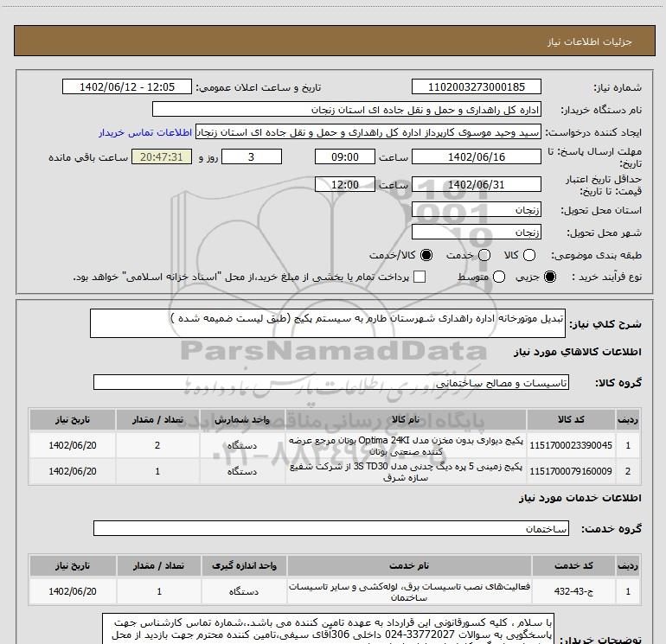The width and height of the screenshot is (666, 644).
Task: Click the request creator field سید وحید موسوی
Action: click(x=368, y=132)
